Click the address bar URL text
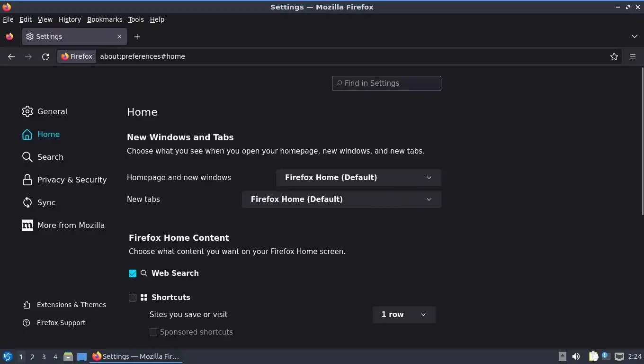Image resolution: width=644 pixels, height=364 pixels. 143,56
